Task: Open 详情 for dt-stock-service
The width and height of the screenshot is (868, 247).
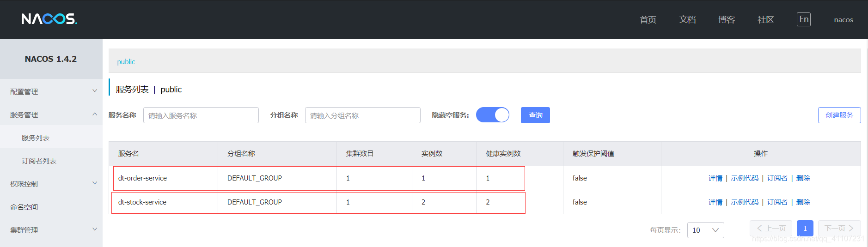Action: click(x=715, y=202)
